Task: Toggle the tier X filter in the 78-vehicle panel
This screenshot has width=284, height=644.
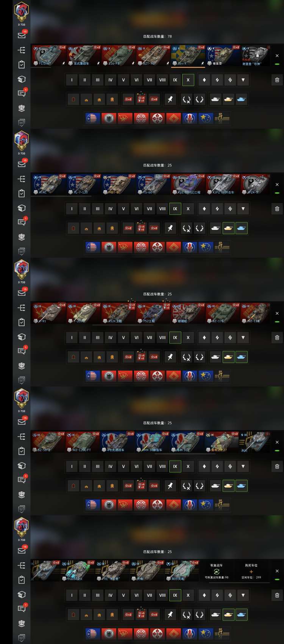Action: click(188, 80)
